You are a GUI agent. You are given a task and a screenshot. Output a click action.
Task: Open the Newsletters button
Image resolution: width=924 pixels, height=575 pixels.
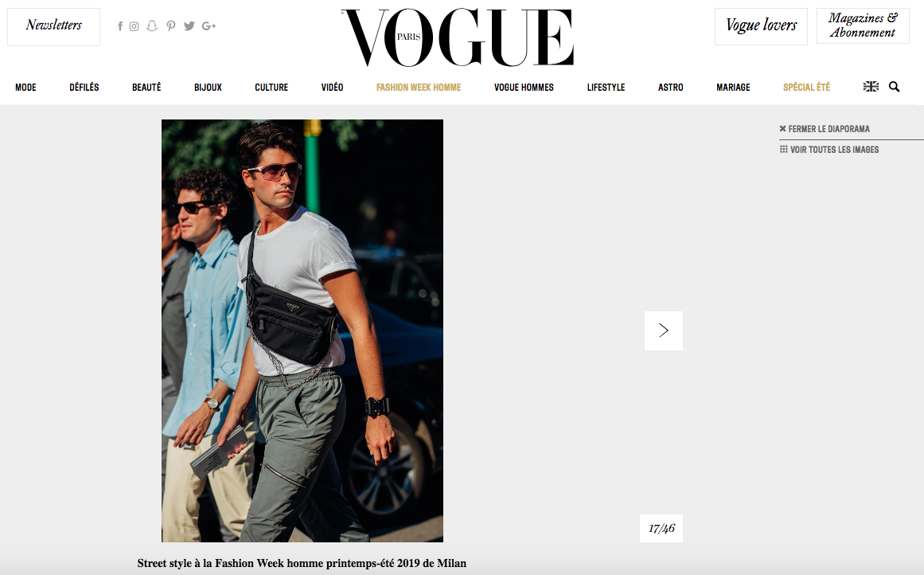pos(53,26)
